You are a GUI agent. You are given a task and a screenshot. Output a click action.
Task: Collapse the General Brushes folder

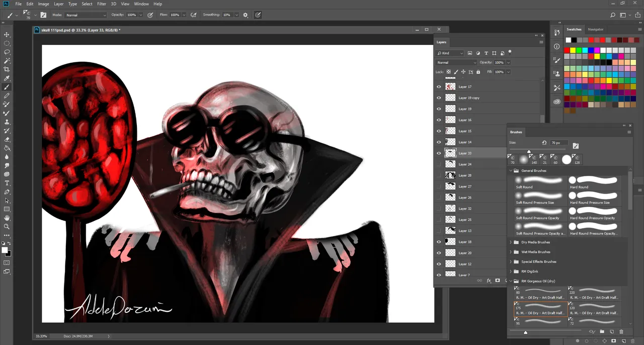click(x=511, y=171)
